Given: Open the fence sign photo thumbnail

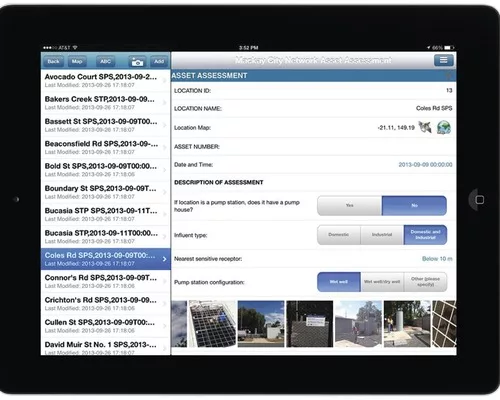Looking at the screenshot, I should pyautogui.click(x=310, y=324).
